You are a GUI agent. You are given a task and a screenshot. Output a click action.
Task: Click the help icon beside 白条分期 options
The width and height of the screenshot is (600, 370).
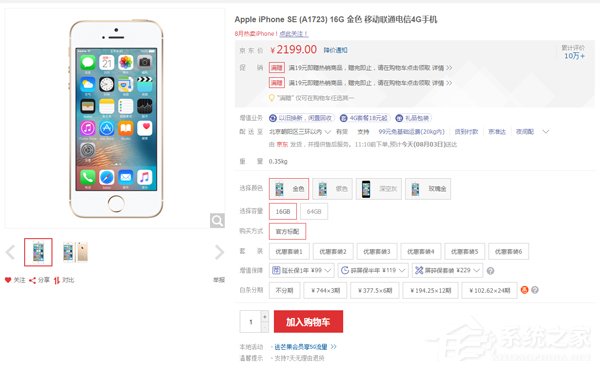click(535, 290)
